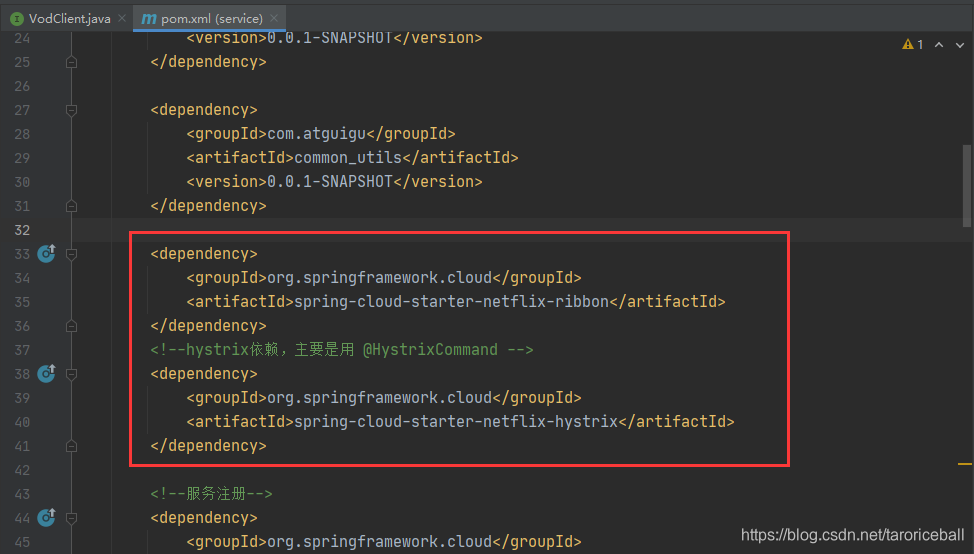Click opening dependency tag on line 27
The height and width of the screenshot is (554, 974).
pyautogui.click(x=204, y=110)
